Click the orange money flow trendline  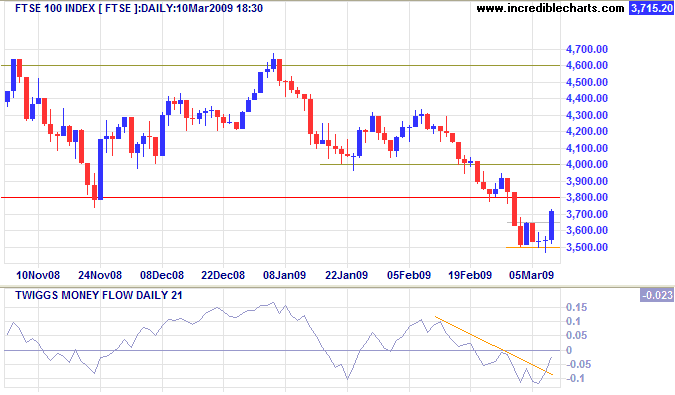[x=494, y=346]
